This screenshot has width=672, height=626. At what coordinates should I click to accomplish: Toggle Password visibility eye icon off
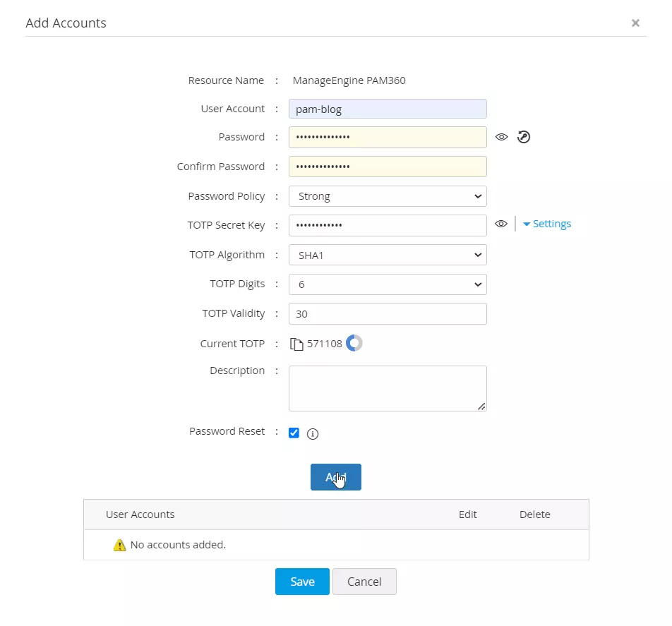501,136
